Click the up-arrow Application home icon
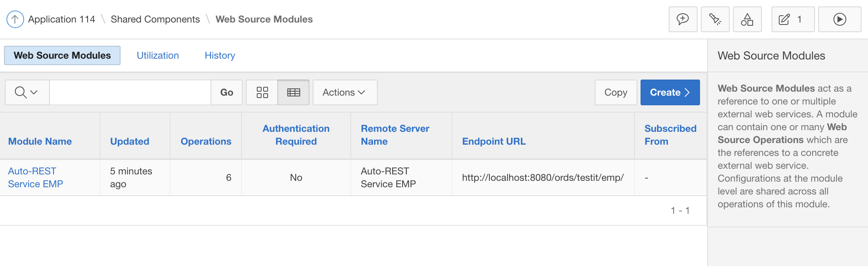The width and height of the screenshot is (868, 266). [15, 19]
